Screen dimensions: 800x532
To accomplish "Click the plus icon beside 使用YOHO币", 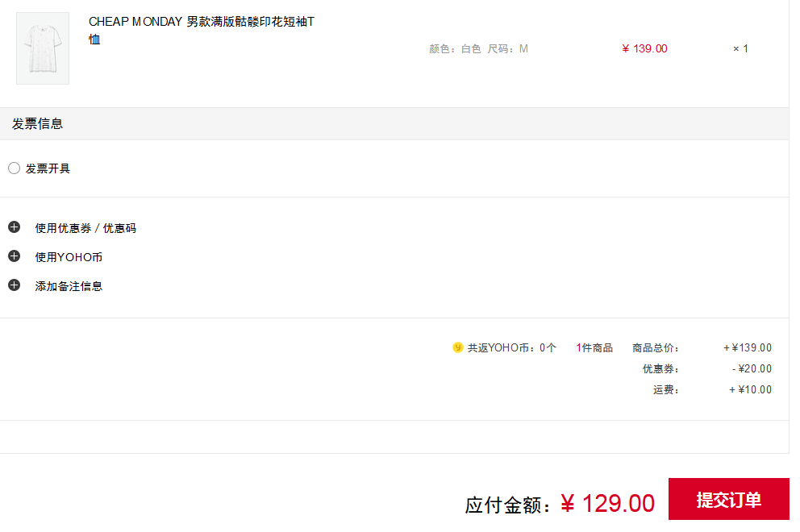I will [15, 256].
